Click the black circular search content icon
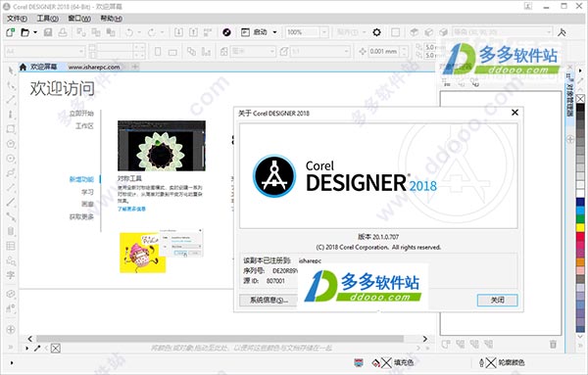This screenshot has height=375, width=588. click(x=226, y=32)
